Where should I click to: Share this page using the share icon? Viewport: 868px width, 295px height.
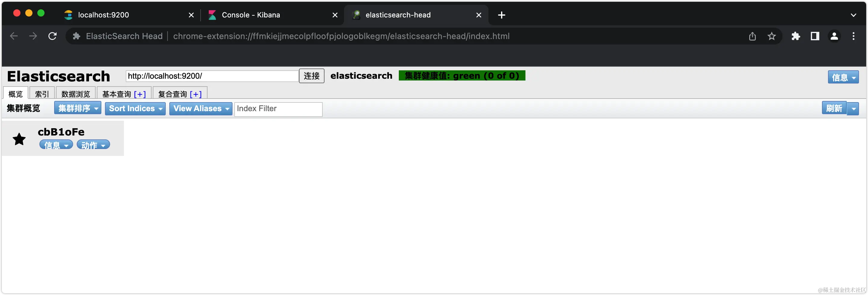click(x=753, y=36)
